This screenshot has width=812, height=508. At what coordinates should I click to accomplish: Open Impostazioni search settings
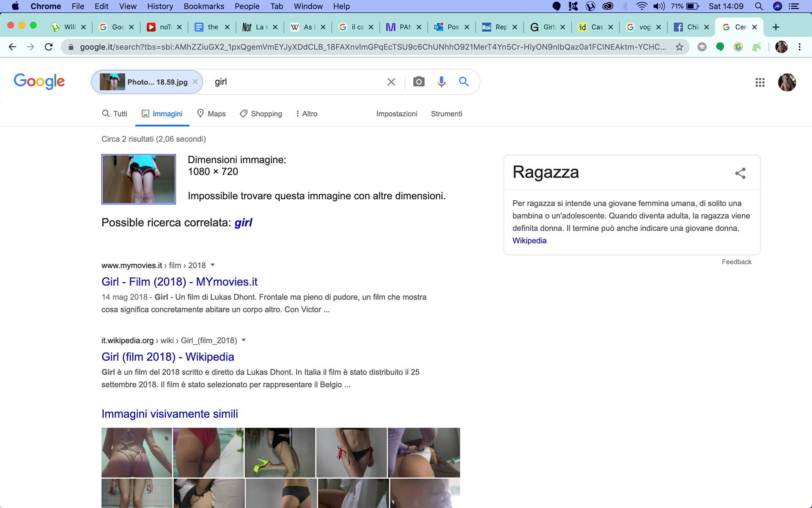coord(397,114)
